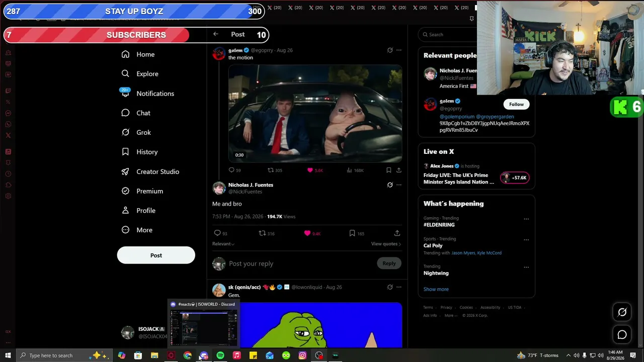The height and width of the screenshot is (362, 644).
Task: Open Microsoft Store from the taskbar
Action: [x=138, y=355]
